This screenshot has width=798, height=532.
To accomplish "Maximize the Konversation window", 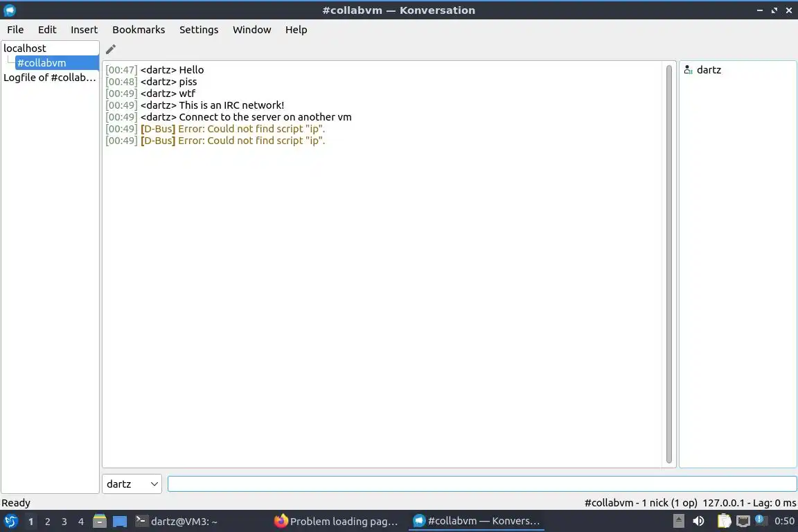I will [x=774, y=10].
